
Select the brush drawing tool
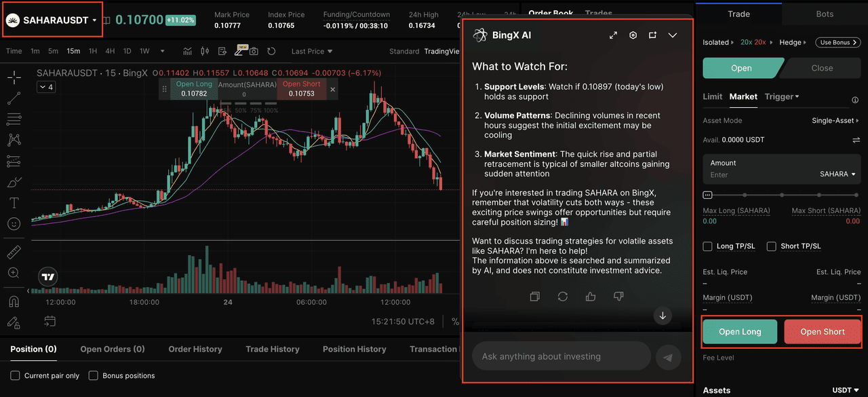pyautogui.click(x=14, y=183)
